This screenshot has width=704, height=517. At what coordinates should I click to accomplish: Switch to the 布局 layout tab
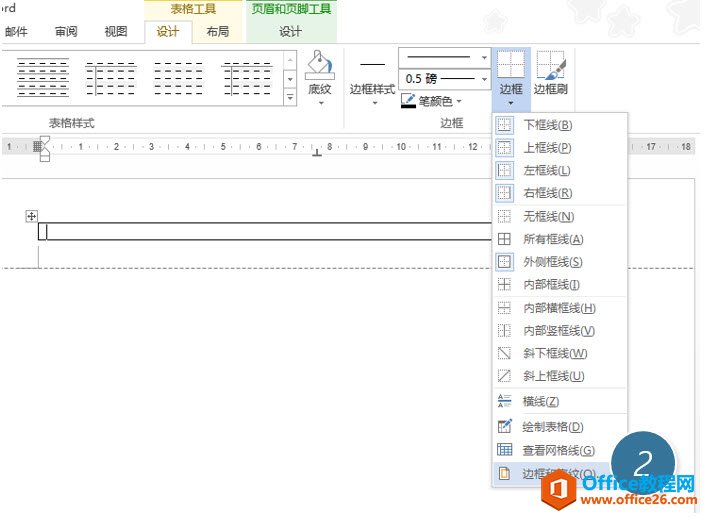[217, 32]
